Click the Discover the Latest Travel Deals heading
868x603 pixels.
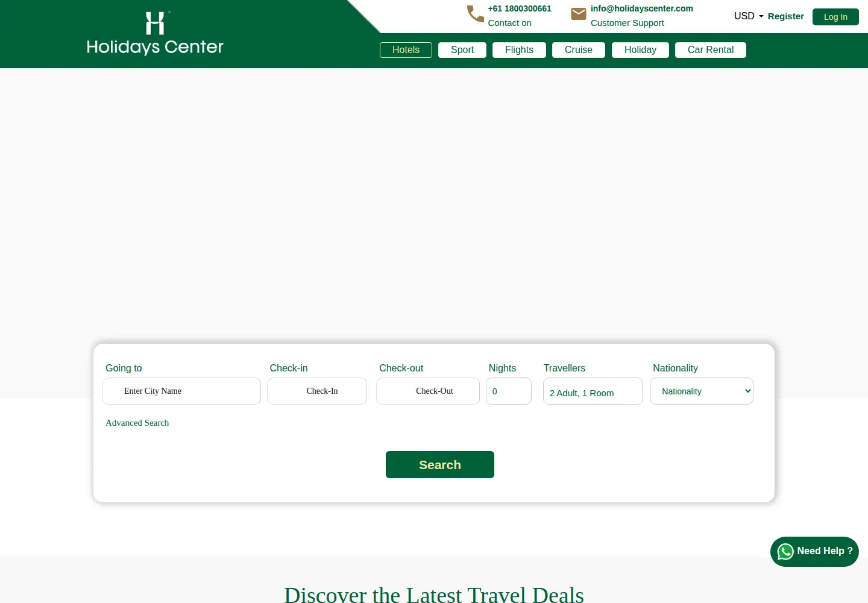click(434, 595)
